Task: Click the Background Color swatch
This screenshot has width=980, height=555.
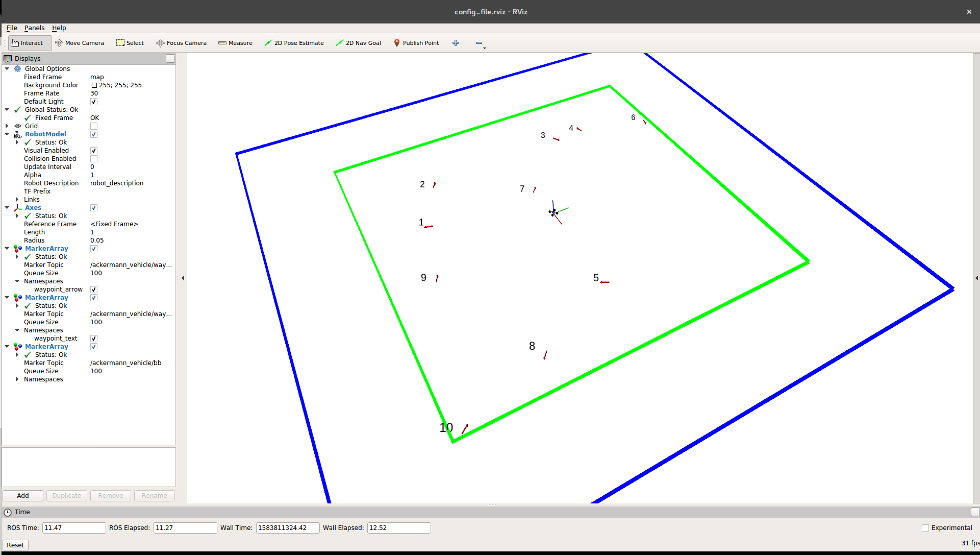Action: coord(94,85)
